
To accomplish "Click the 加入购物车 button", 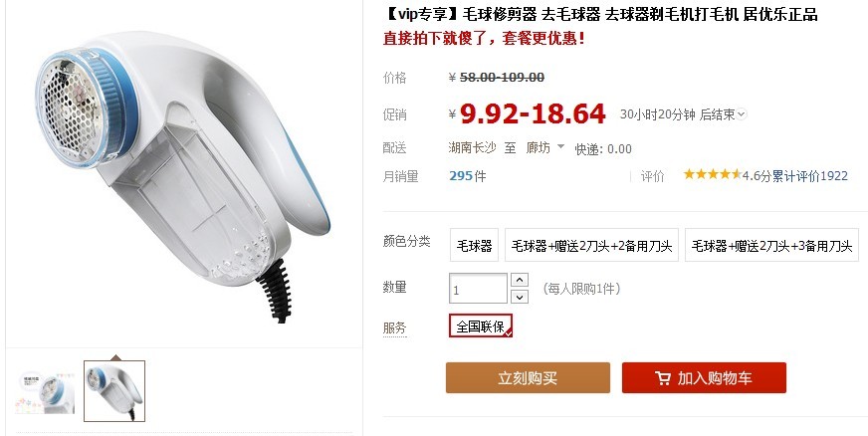I will pyautogui.click(x=704, y=378).
